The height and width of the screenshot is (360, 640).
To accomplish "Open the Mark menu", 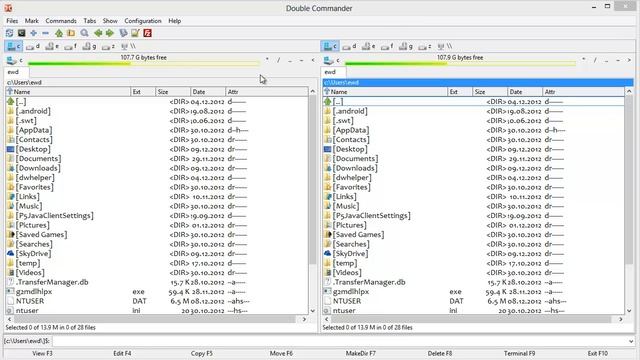I will [x=31, y=21].
